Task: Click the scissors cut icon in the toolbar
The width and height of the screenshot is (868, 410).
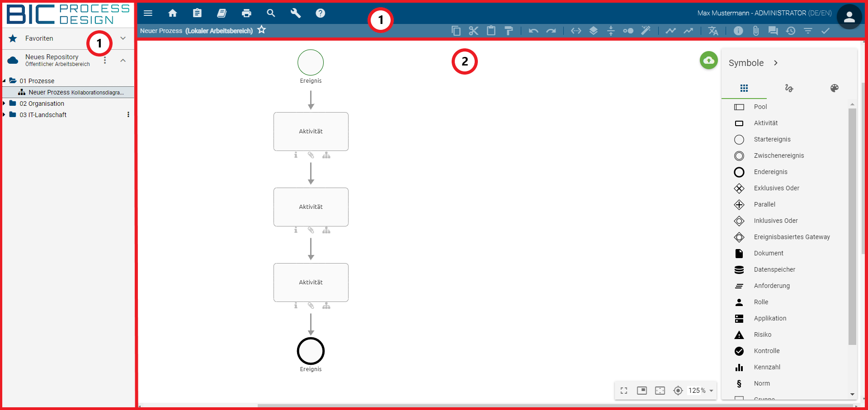Action: (x=473, y=31)
